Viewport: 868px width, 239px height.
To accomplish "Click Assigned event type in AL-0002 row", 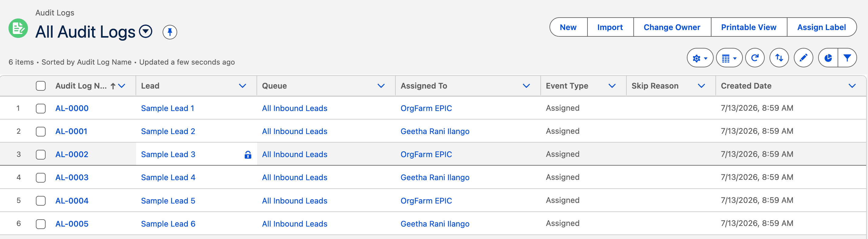I will (562, 154).
